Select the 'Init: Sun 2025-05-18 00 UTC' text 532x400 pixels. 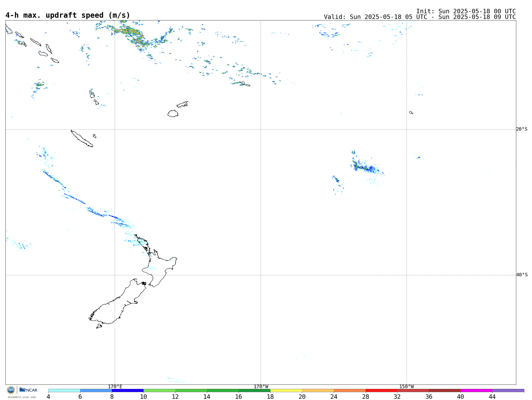point(466,11)
